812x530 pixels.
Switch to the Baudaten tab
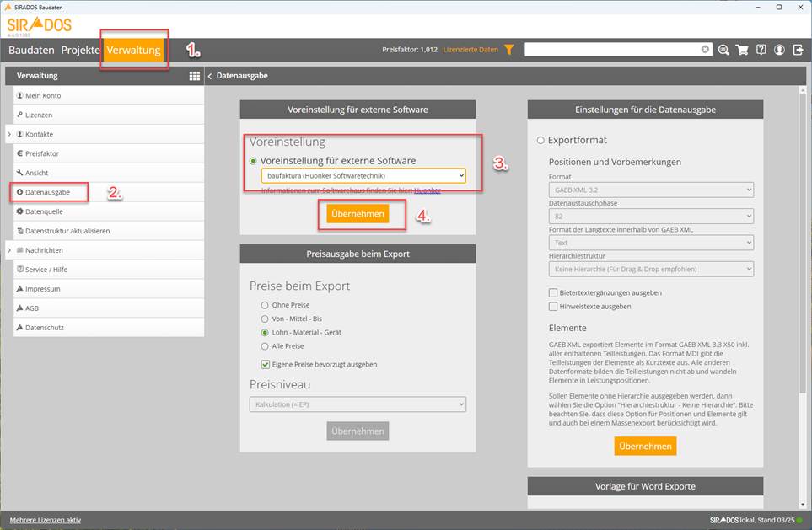pos(31,51)
